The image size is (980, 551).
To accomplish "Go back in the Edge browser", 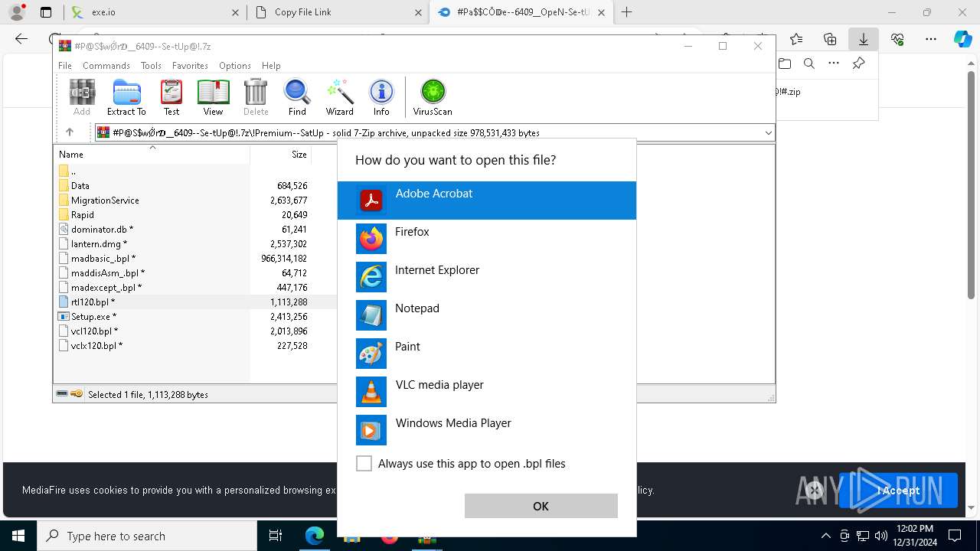I will pos(21,39).
